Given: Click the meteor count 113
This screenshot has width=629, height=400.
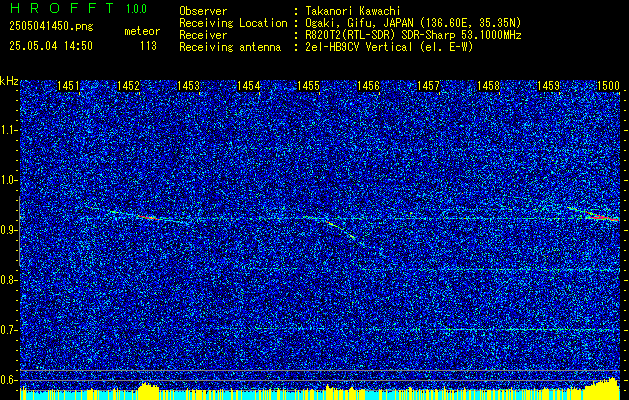Looking at the screenshot, I should pyautogui.click(x=148, y=46).
